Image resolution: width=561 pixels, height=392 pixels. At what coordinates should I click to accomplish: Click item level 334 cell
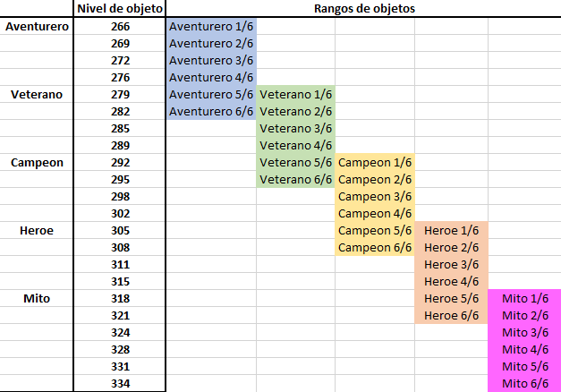[x=120, y=383]
